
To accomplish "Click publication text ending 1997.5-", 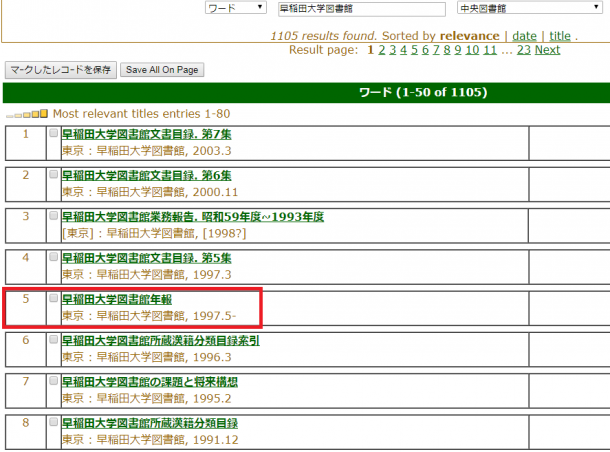I will (x=149, y=315).
